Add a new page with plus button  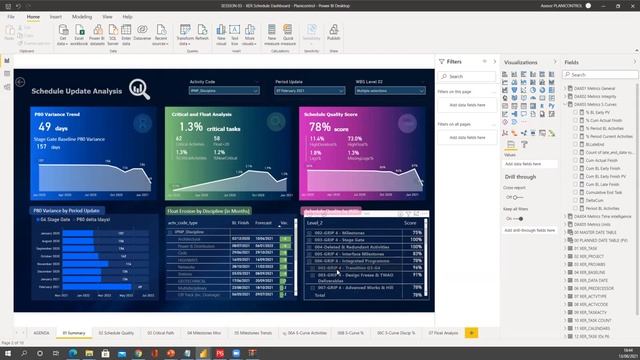(471, 333)
